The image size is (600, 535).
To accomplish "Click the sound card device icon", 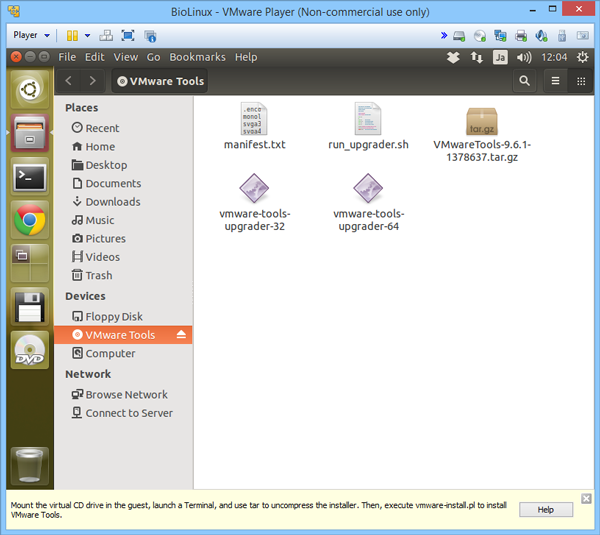I will 541,36.
